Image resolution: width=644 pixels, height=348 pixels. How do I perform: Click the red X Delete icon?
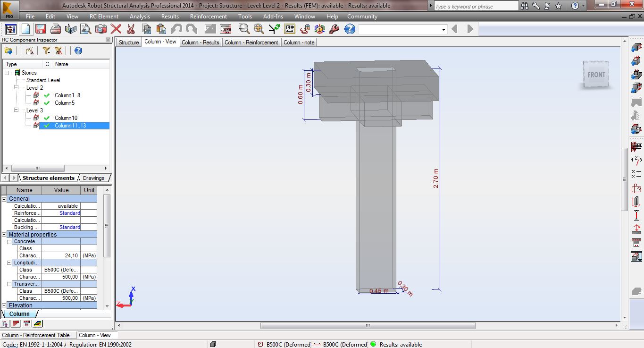click(x=116, y=29)
